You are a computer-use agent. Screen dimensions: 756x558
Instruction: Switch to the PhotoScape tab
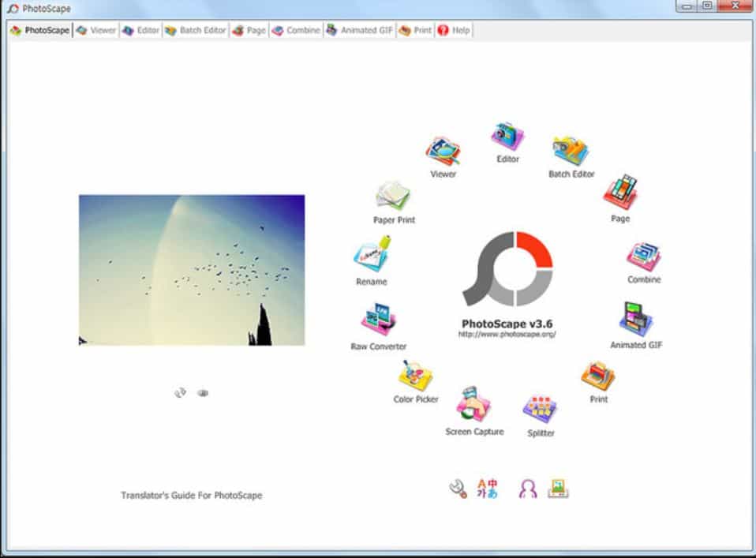click(40, 30)
